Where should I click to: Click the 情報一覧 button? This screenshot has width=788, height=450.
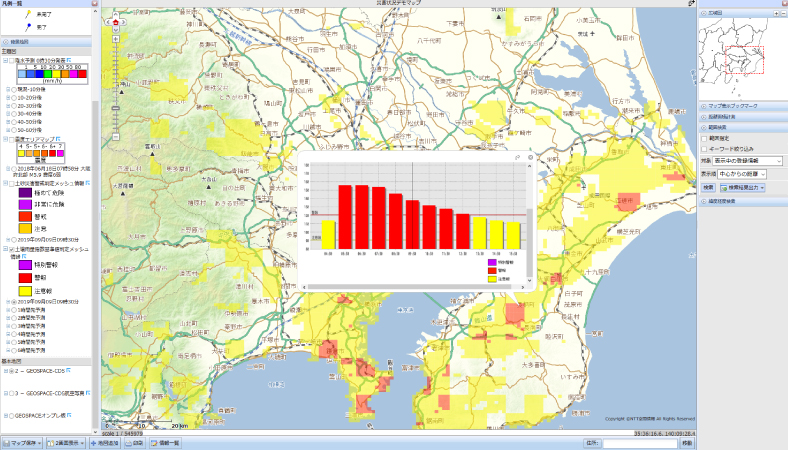click(165, 443)
